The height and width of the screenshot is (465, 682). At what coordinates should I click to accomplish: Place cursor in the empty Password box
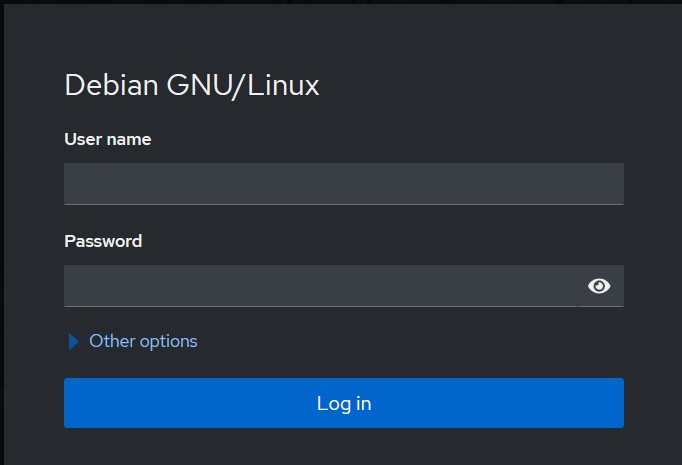321,286
